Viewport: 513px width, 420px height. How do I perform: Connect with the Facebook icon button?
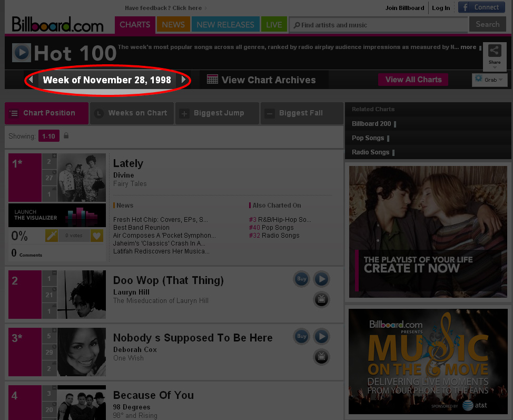tap(481, 7)
